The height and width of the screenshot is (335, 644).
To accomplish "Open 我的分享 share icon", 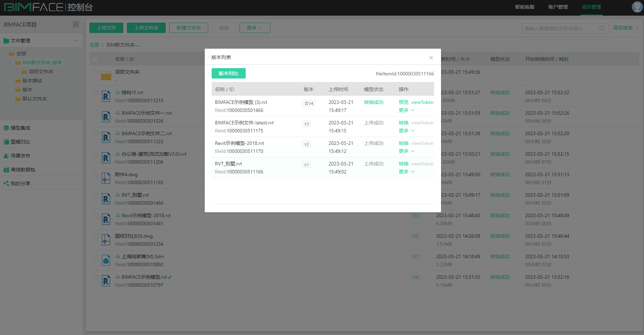I will tap(6, 183).
